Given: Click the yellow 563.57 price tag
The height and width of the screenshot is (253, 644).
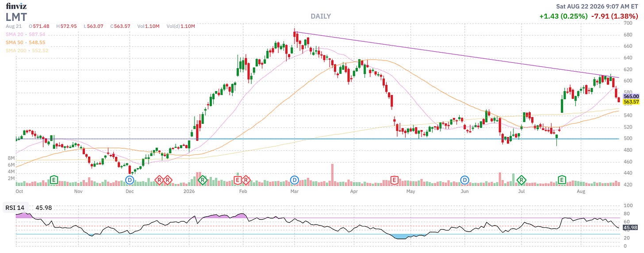Looking at the screenshot, I should point(631,102).
